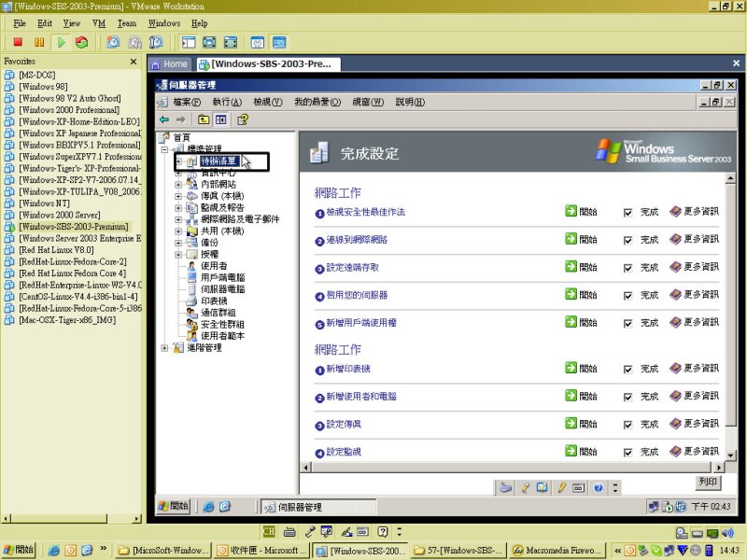The width and height of the screenshot is (747, 560).
Task: Open Internet Explorer from the guest quick launch
Action: [x=208, y=507]
